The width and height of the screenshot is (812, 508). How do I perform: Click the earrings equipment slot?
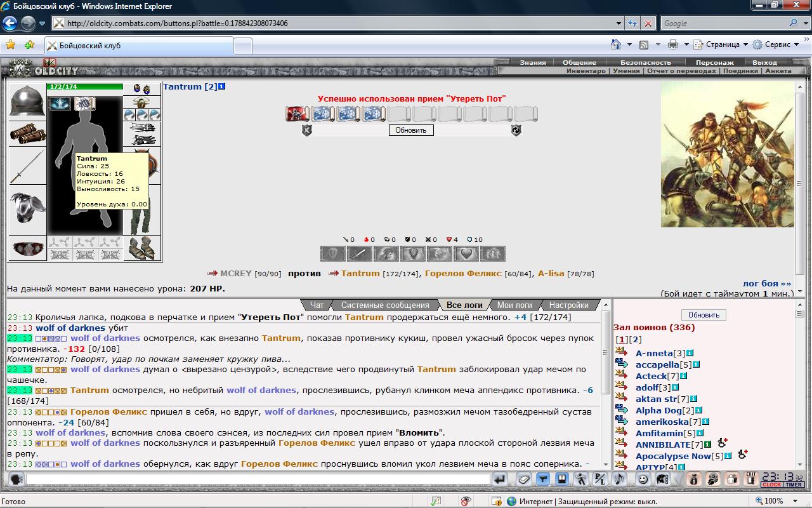142,89
